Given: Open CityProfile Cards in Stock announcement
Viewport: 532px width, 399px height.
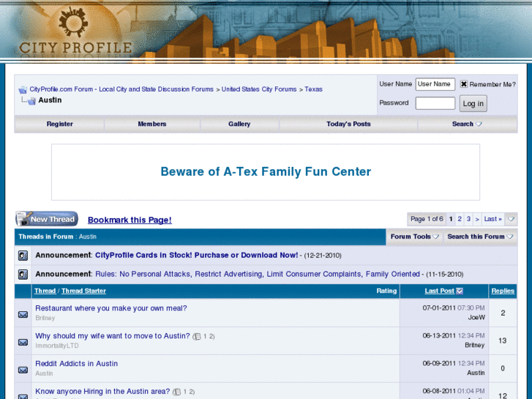Looking at the screenshot, I should tap(196, 256).
